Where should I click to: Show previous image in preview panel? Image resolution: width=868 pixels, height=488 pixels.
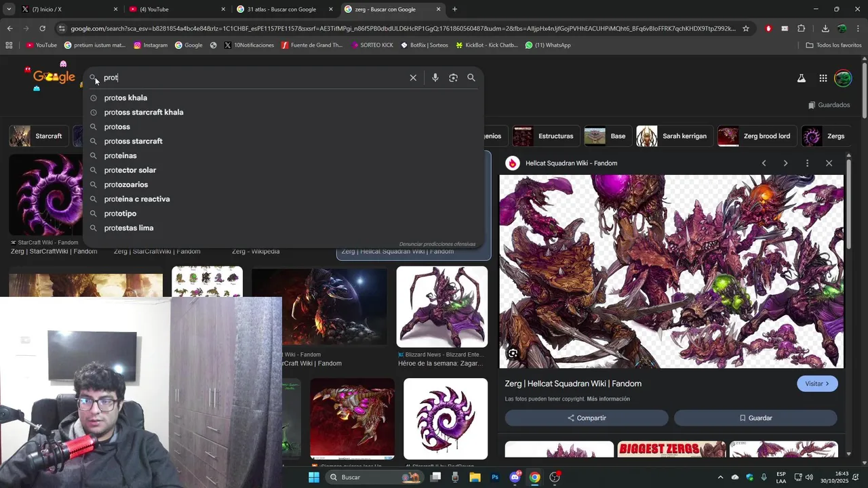click(x=764, y=163)
